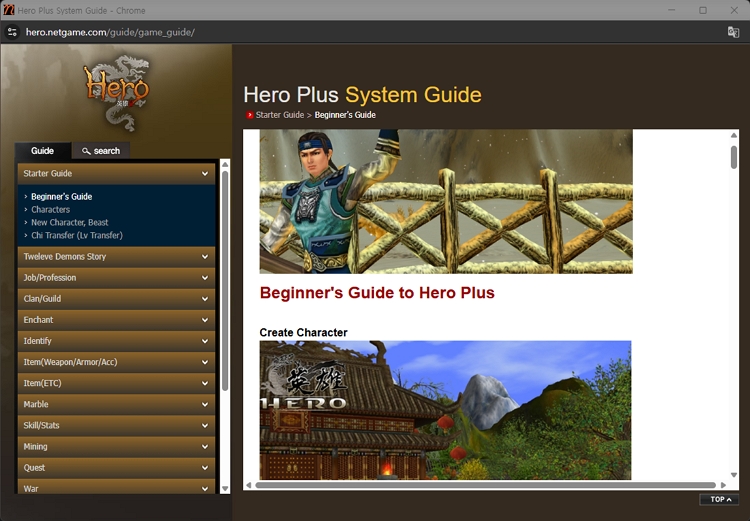Expand the Quest section
750x521 pixels.
(x=116, y=467)
